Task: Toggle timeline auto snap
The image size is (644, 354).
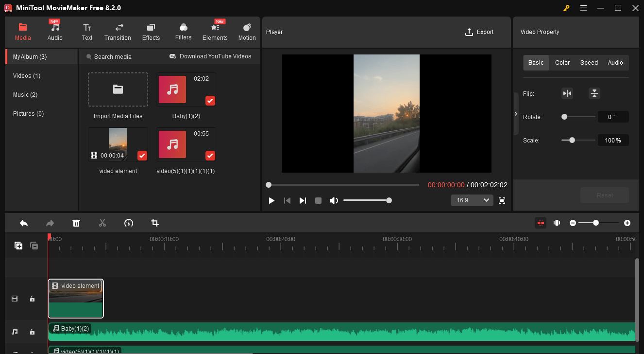Action: coord(541,223)
